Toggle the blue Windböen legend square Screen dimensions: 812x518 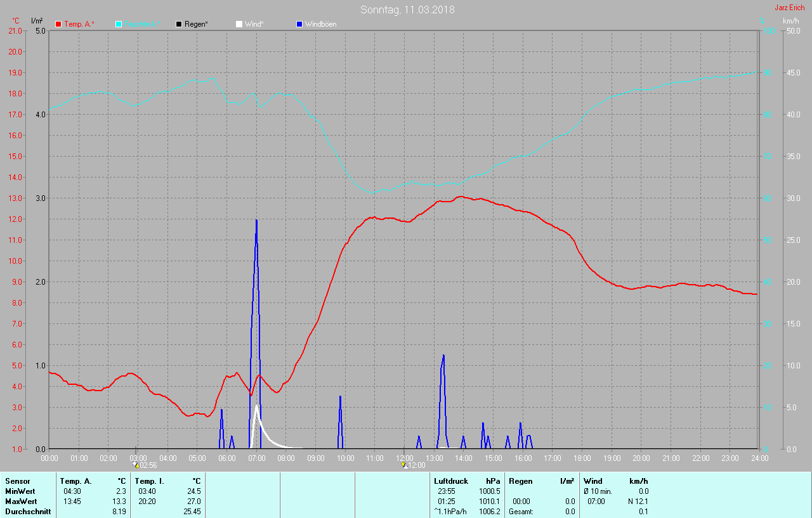click(x=299, y=24)
